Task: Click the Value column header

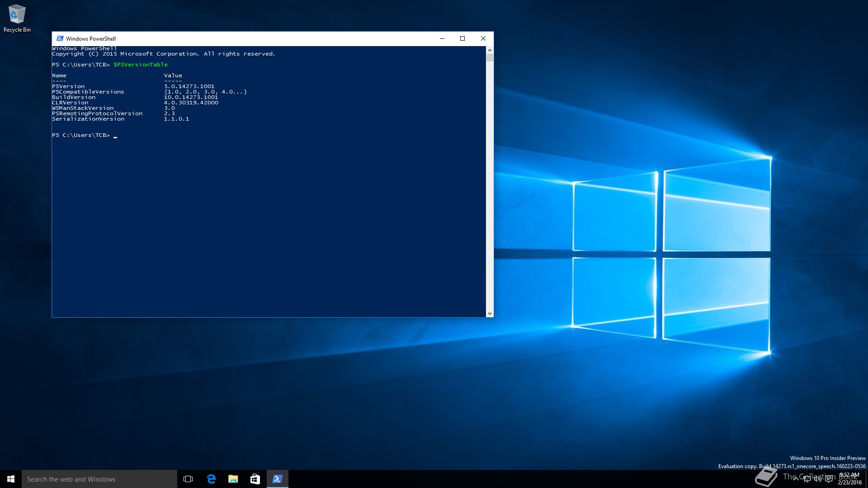Action: pyautogui.click(x=173, y=75)
